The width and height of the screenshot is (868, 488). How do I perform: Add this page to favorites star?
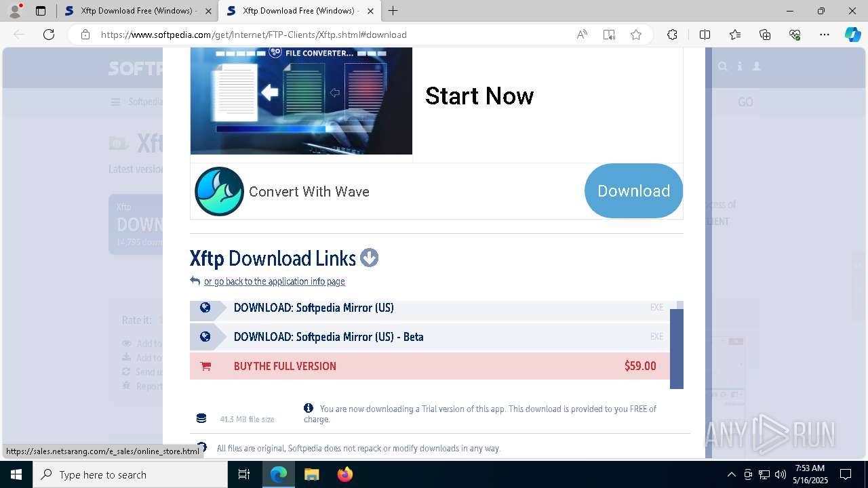(x=635, y=35)
